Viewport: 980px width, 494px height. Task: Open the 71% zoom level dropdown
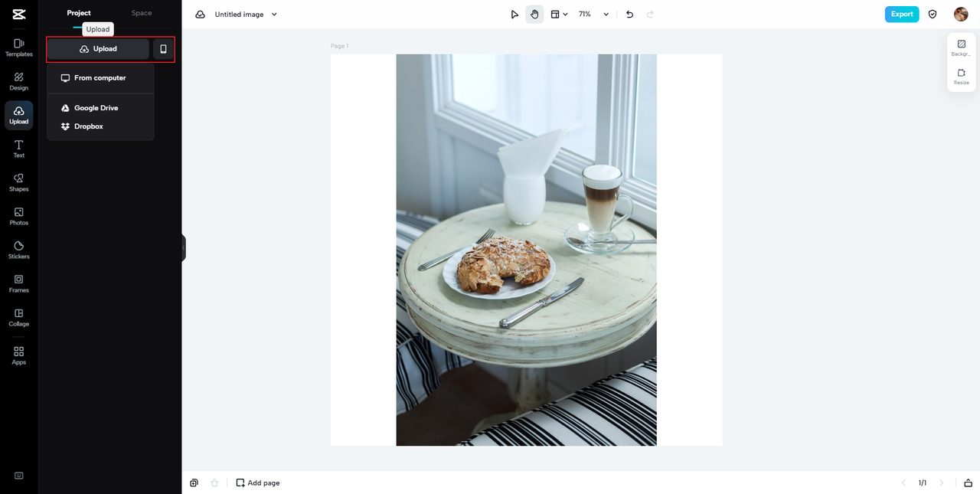click(x=593, y=15)
